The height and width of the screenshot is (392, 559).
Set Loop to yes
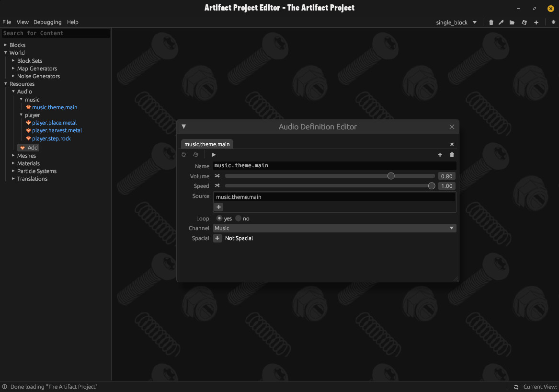coord(219,219)
